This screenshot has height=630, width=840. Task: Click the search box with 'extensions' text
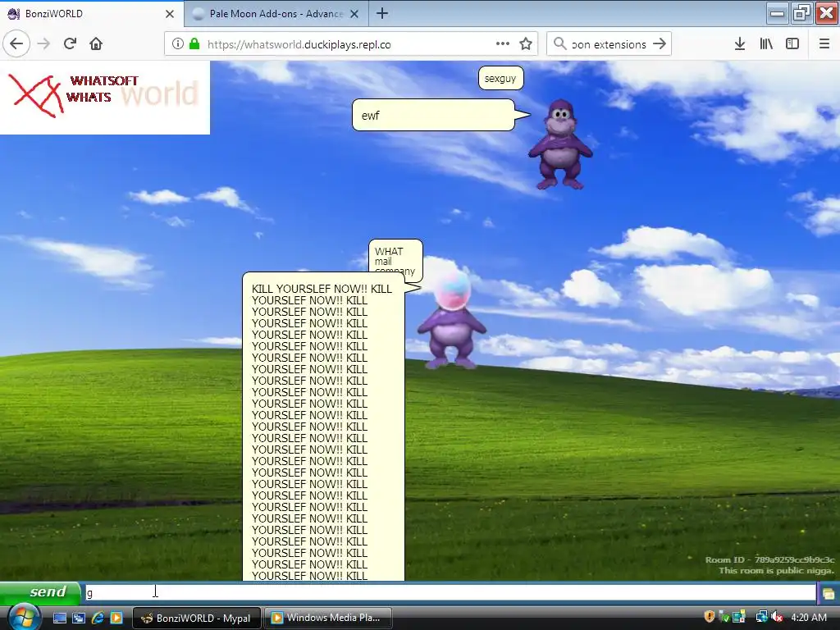[609, 44]
